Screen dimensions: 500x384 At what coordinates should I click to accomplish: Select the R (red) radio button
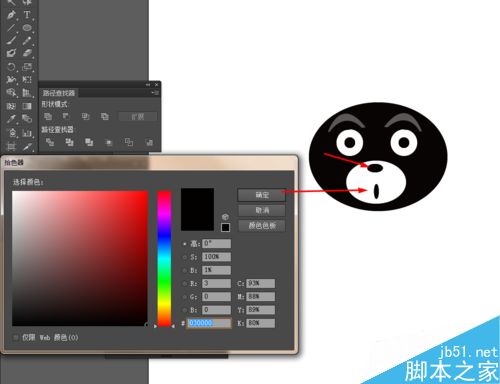tap(185, 284)
